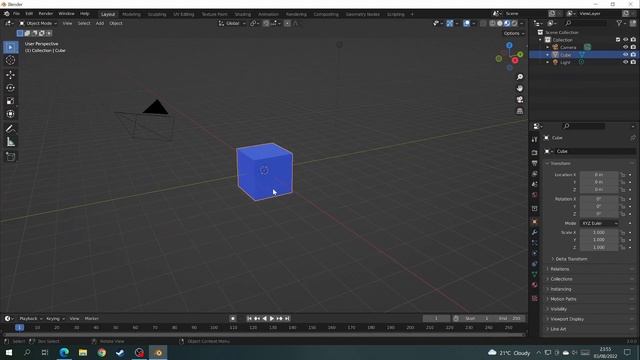Viewport: 640px width, 360px height.
Task: Open the timeline Marker menu
Action: click(x=91, y=318)
